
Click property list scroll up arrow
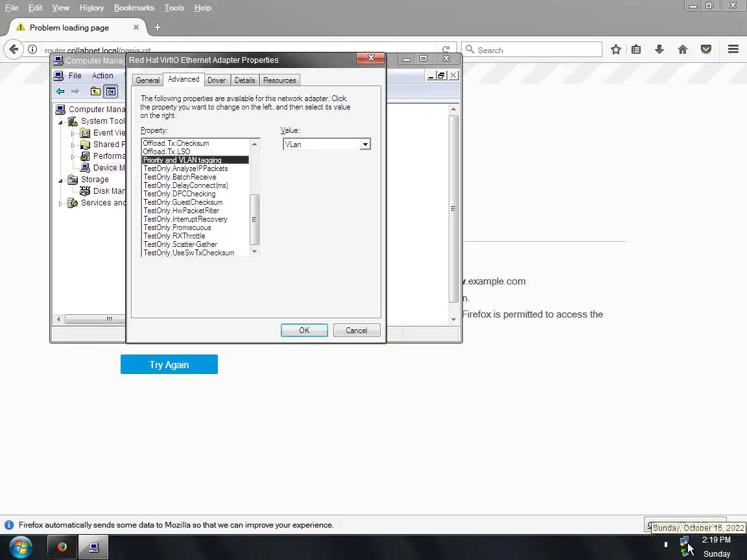click(254, 144)
